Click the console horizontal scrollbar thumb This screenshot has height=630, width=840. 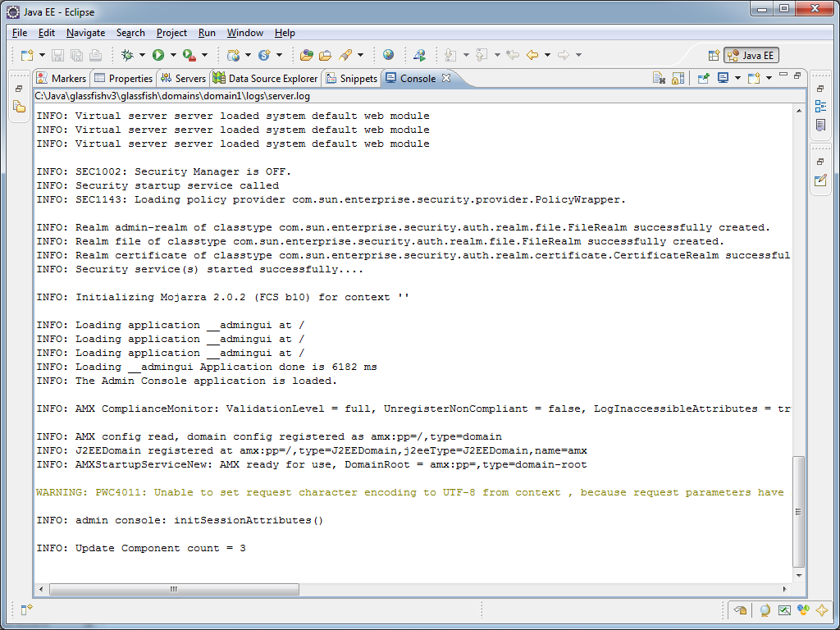tap(174, 589)
